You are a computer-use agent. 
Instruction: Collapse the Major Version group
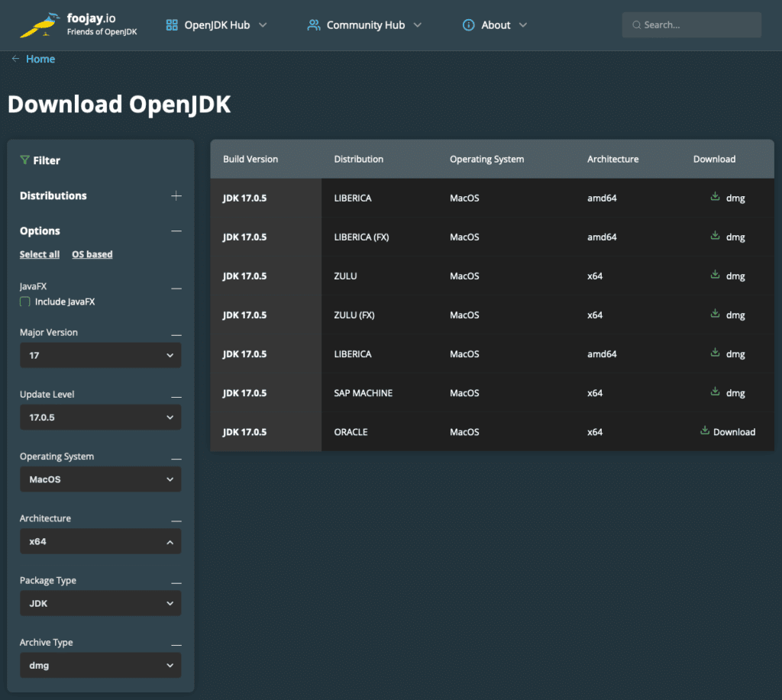(176, 335)
